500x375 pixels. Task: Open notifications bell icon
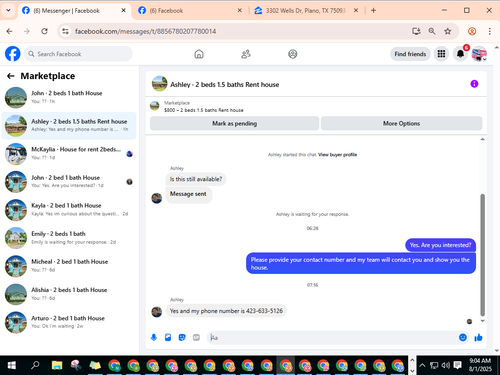click(x=460, y=54)
